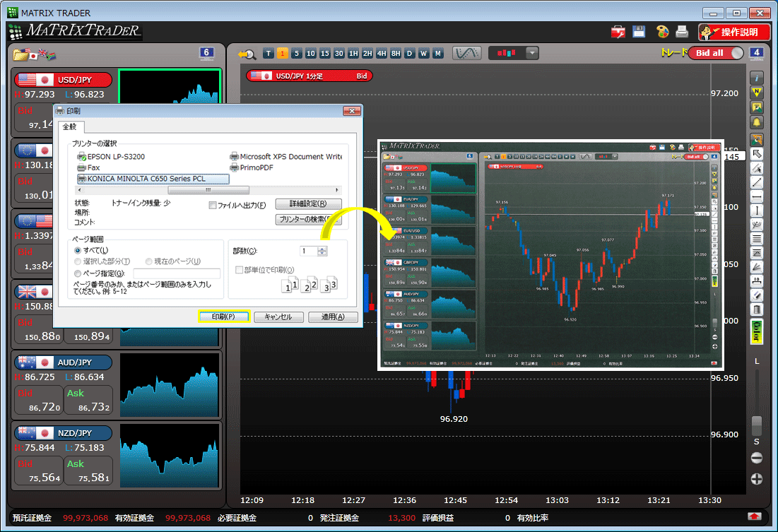Open the chart type dropdown arrow
Screen dimensions: 778x532
click(532, 53)
